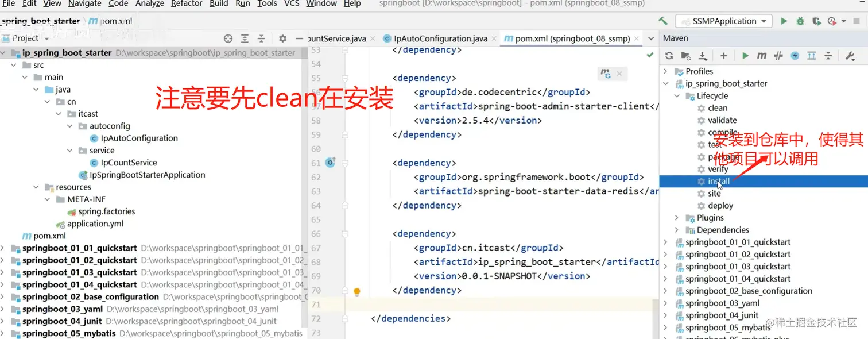
Task: Collapse ip_spring_boot_starter node in Maven panel
Action: 665,83
